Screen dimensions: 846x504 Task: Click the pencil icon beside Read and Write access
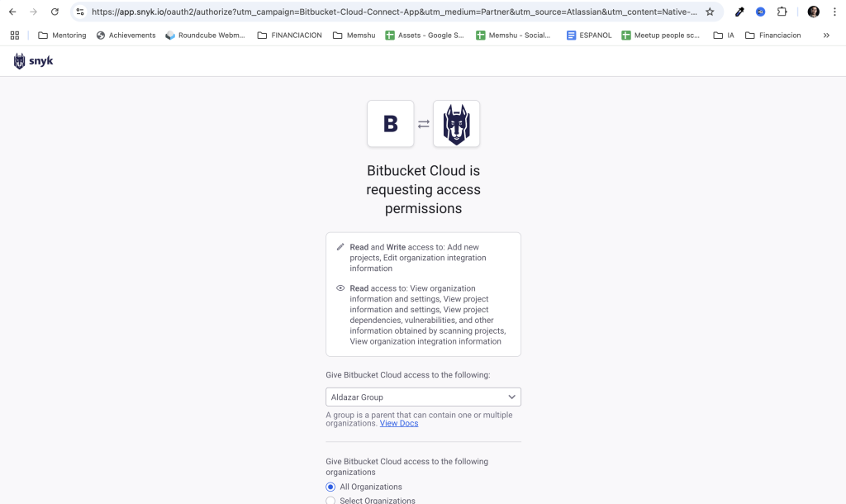point(340,247)
